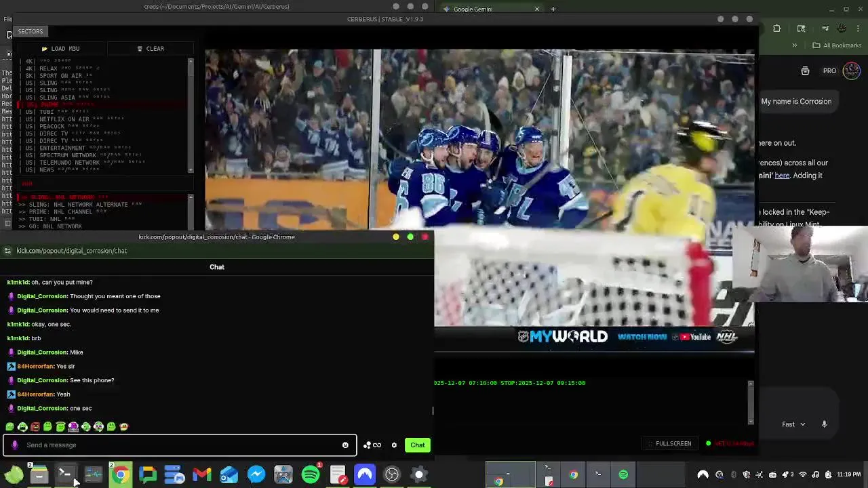Open NordVPN from the taskbar launcher
The image size is (868, 488).
click(365, 474)
